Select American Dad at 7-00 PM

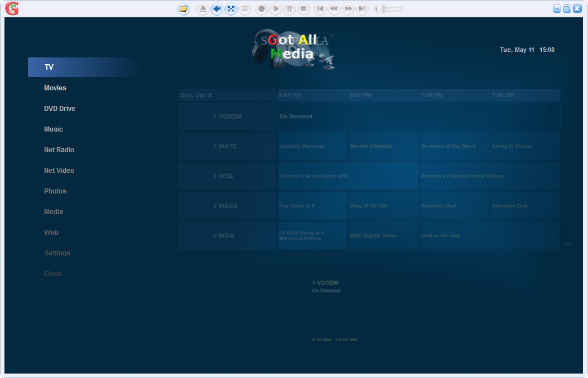tap(454, 206)
